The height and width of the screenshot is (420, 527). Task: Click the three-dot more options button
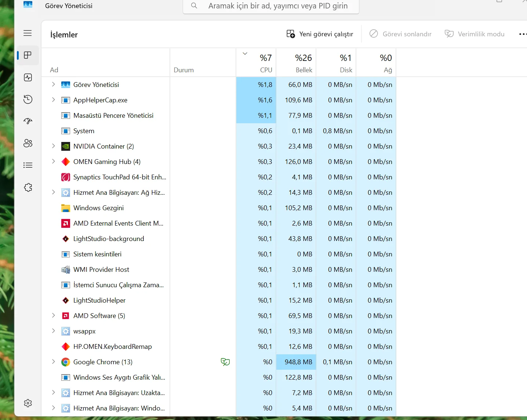point(523,34)
